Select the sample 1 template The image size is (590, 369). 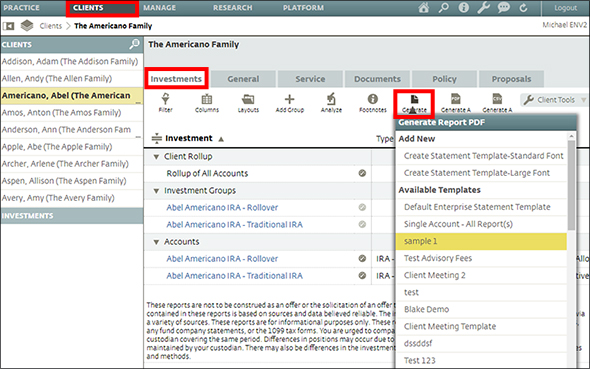pyautogui.click(x=481, y=241)
